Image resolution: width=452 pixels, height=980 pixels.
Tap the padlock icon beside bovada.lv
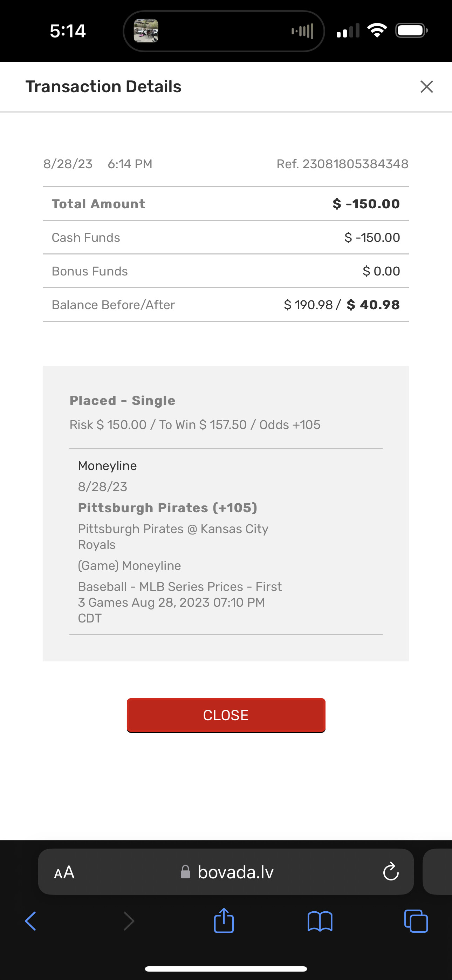tap(185, 872)
